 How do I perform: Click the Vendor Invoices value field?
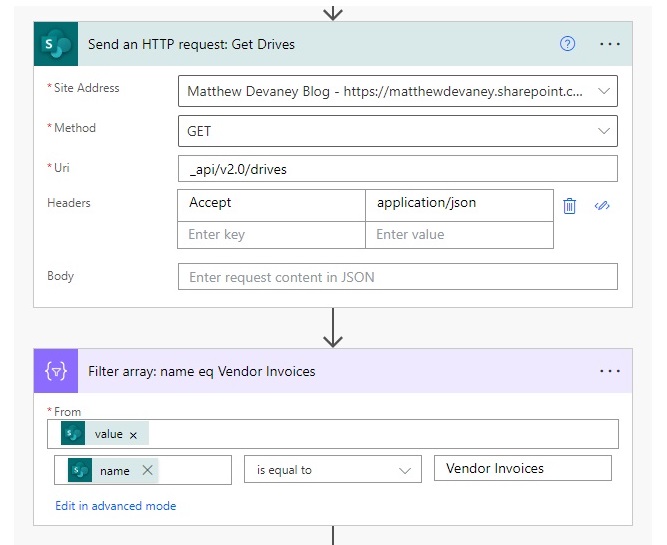point(522,469)
